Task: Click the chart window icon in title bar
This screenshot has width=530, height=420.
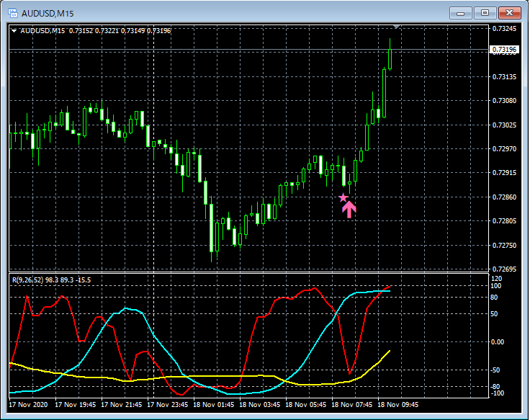Action: pos(13,13)
